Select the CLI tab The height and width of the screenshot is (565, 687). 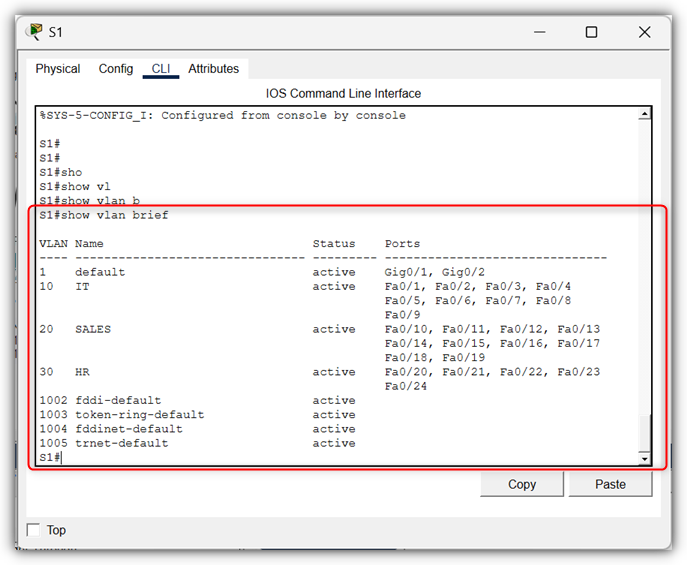pyautogui.click(x=161, y=69)
